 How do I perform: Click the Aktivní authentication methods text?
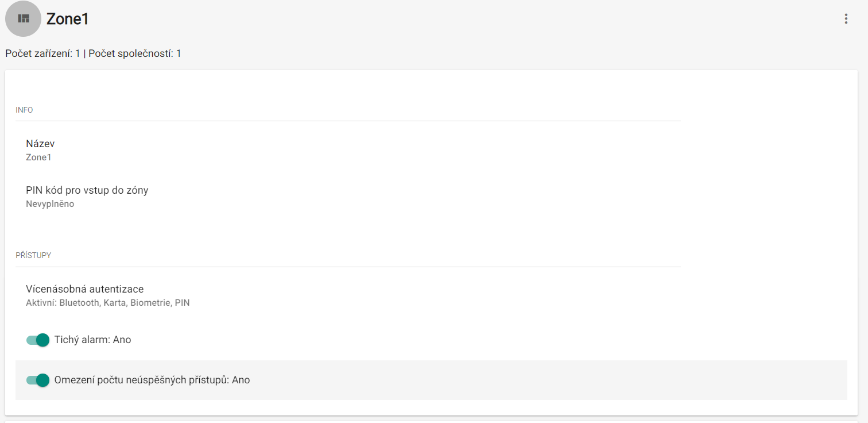[x=108, y=302]
